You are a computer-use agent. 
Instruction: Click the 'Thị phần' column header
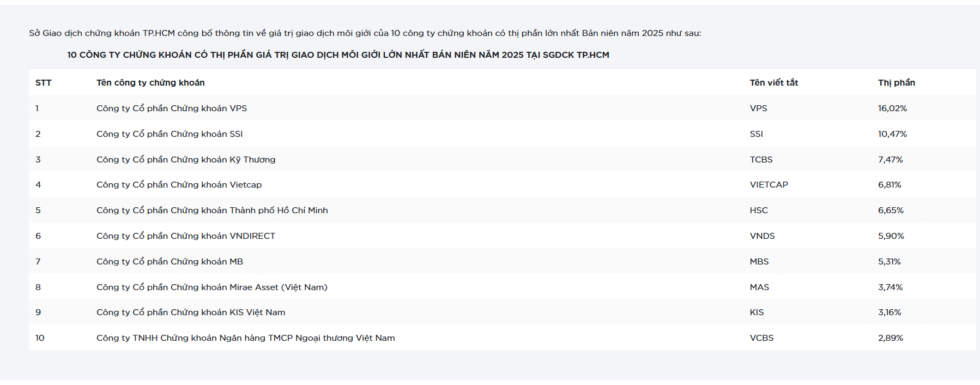coord(896,83)
